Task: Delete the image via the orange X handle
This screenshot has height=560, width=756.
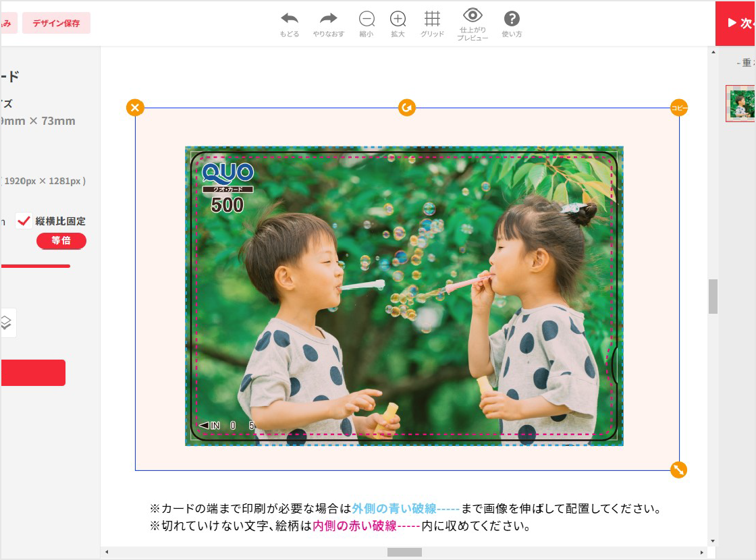Action: 135,107
